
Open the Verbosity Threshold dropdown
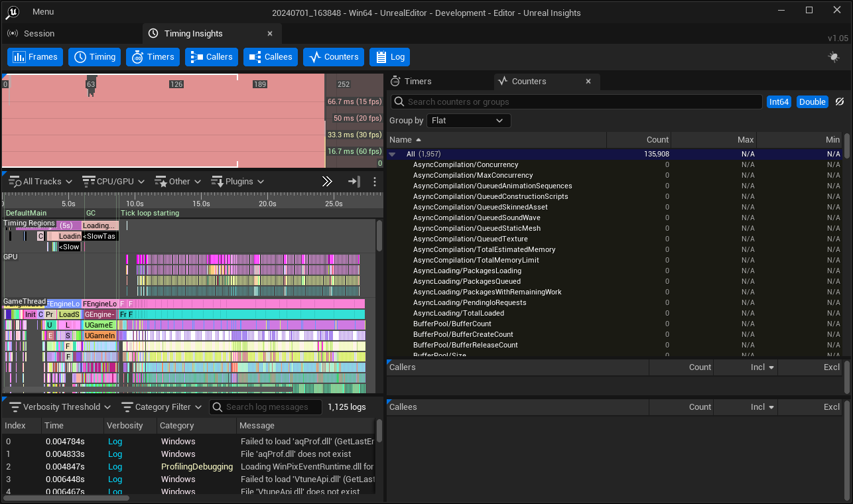[x=61, y=407]
